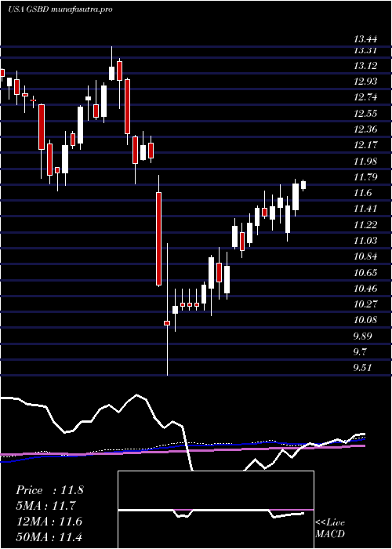Click the 12.74 price axis label

[366, 97]
